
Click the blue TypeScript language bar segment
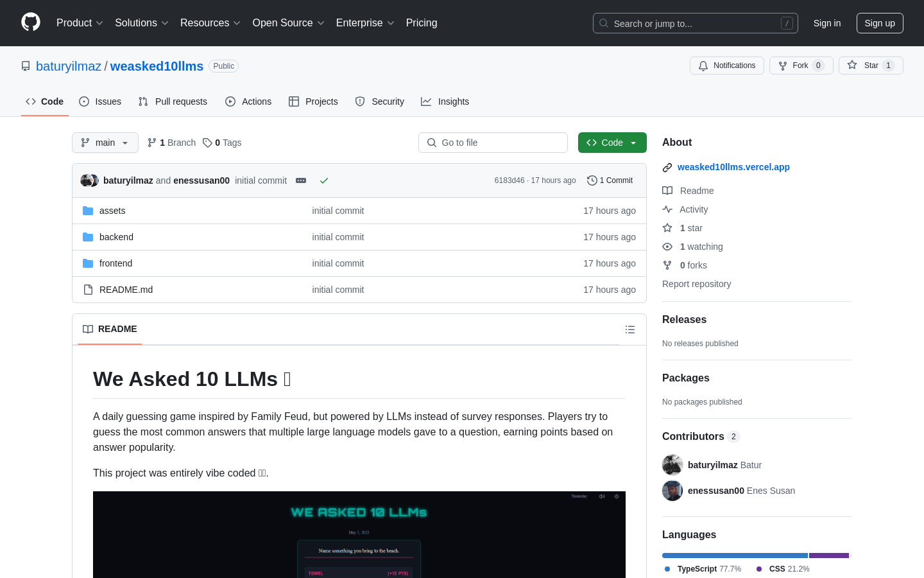click(x=735, y=556)
